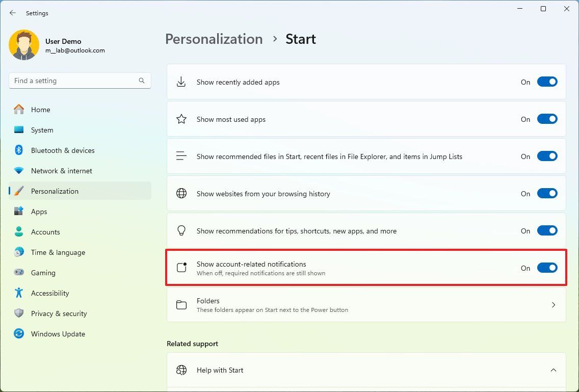Click the User Demo profile picture
Viewport: 579px width, 392px height.
24,45
